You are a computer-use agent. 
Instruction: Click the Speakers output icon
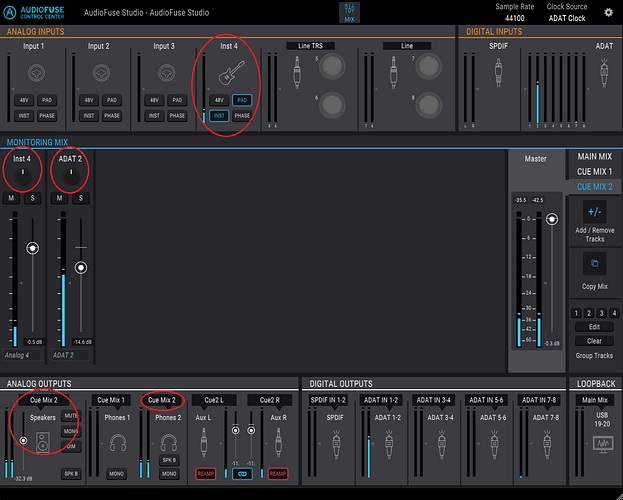tap(43, 442)
